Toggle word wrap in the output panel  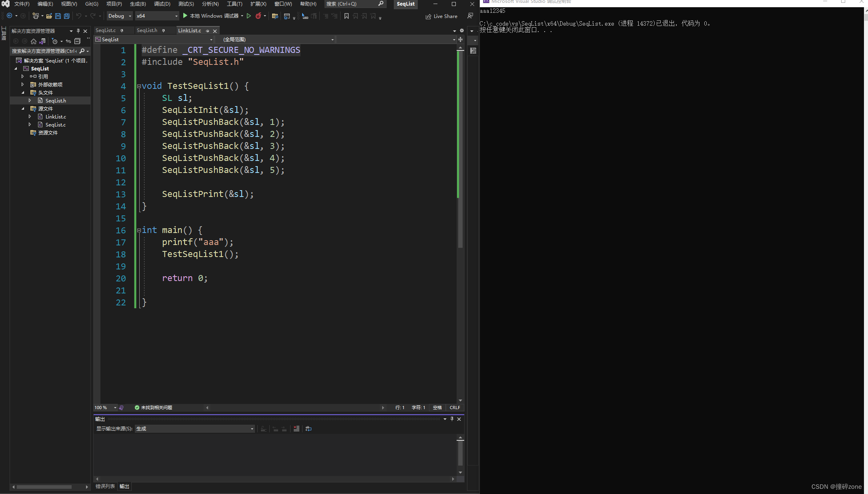309,429
